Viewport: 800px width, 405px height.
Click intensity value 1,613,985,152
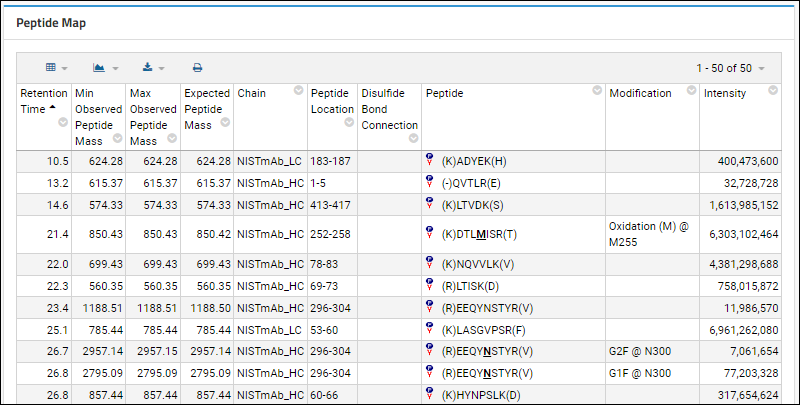tap(744, 206)
